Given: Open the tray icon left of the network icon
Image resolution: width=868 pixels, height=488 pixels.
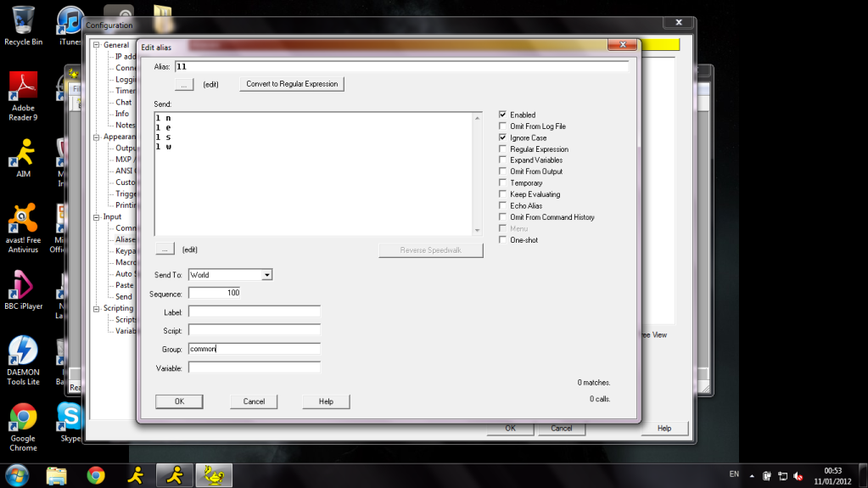Looking at the screenshot, I should pos(767,476).
